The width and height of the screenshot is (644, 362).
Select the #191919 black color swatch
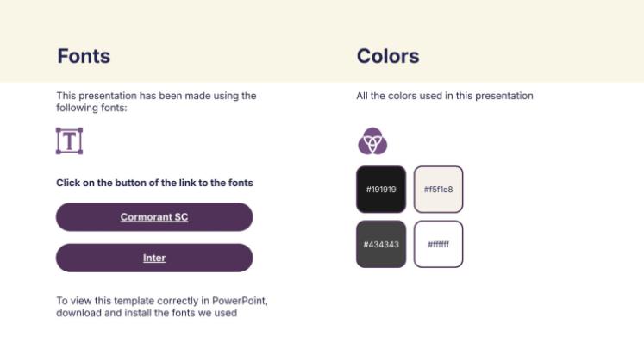[x=380, y=189]
